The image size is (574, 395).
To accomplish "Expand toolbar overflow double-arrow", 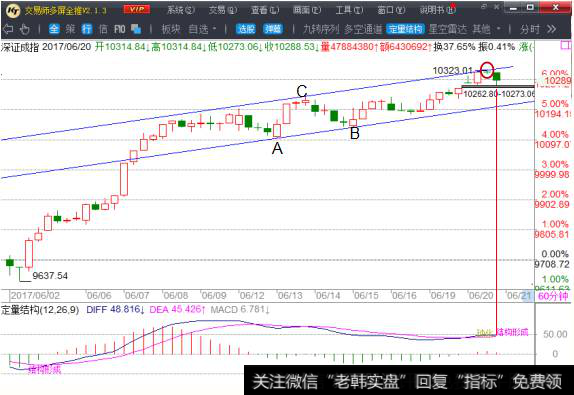I will [551, 29].
